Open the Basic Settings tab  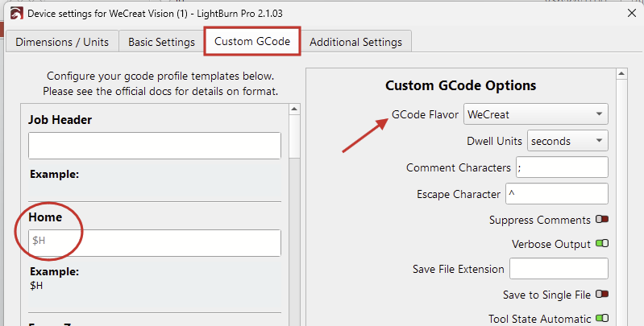click(x=161, y=42)
